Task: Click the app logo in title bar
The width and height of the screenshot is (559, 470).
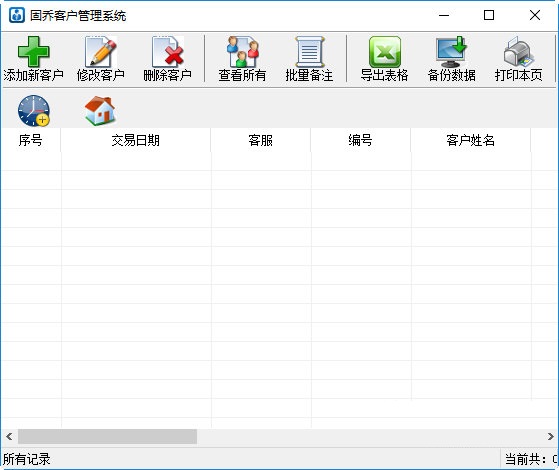Action: [17, 15]
